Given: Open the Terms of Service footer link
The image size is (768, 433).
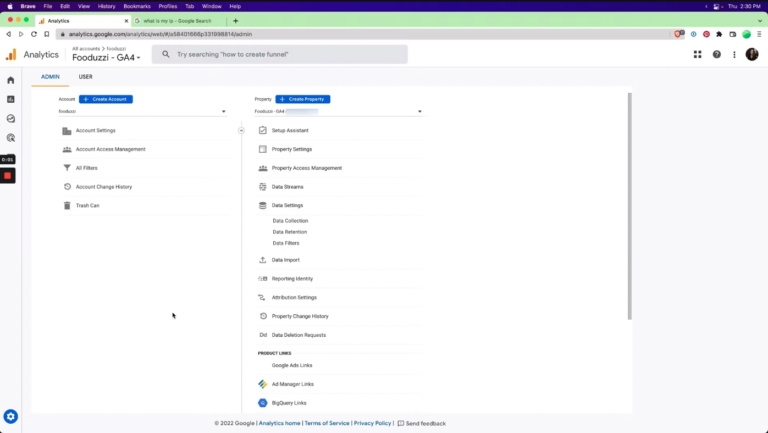Looking at the screenshot, I should (x=327, y=423).
